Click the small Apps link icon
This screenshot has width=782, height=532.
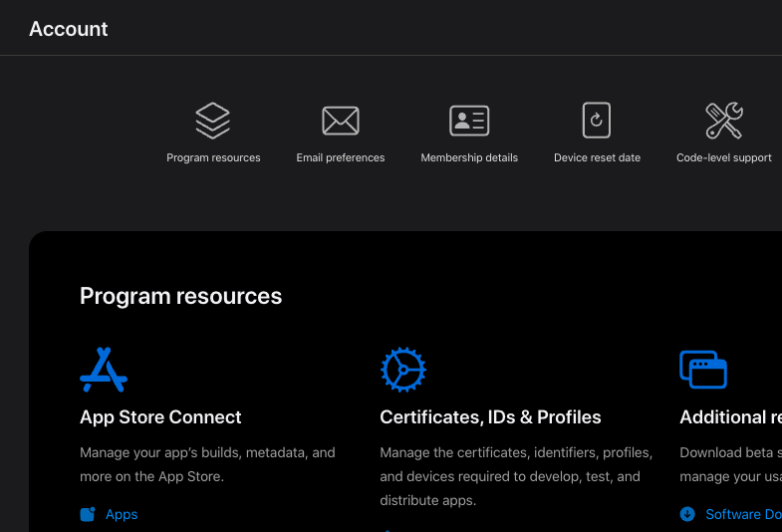[x=88, y=514]
